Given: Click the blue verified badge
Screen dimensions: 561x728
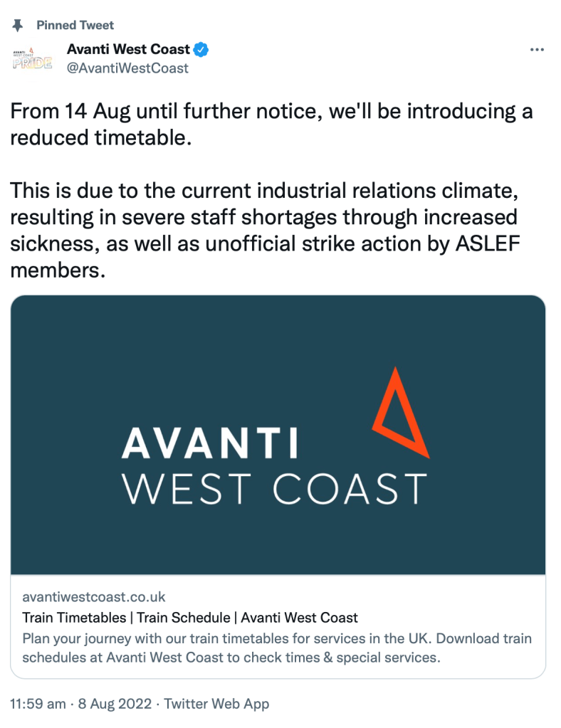Looking at the screenshot, I should pos(201,50).
